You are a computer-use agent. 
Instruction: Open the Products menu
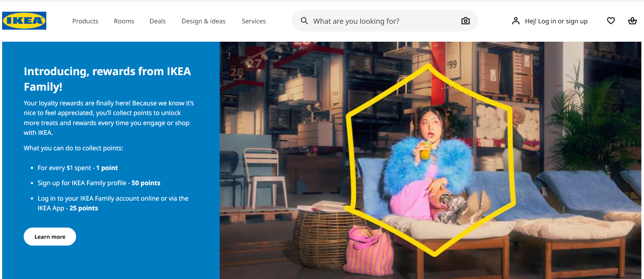tap(85, 21)
